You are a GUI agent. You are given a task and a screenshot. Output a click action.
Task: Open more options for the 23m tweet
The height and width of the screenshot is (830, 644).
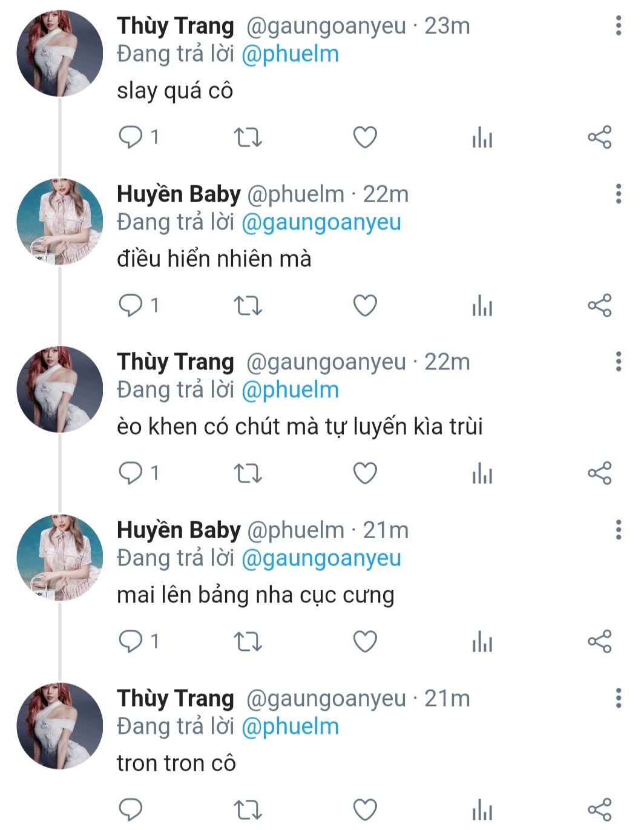point(618,26)
